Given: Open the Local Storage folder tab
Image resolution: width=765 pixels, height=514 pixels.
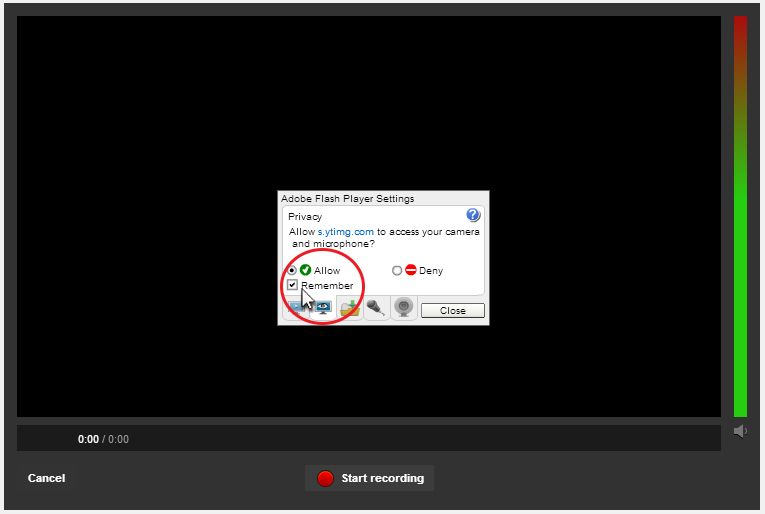Looking at the screenshot, I should 350,308.
